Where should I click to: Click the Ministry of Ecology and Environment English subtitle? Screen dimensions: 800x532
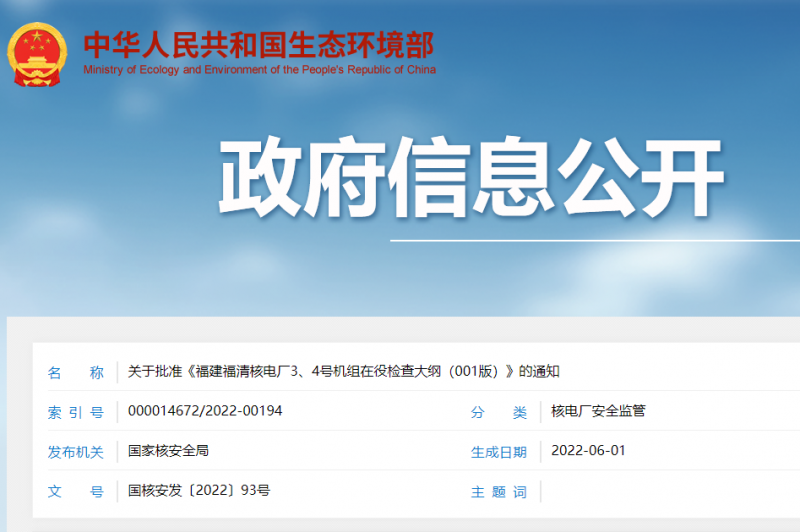coord(259,70)
